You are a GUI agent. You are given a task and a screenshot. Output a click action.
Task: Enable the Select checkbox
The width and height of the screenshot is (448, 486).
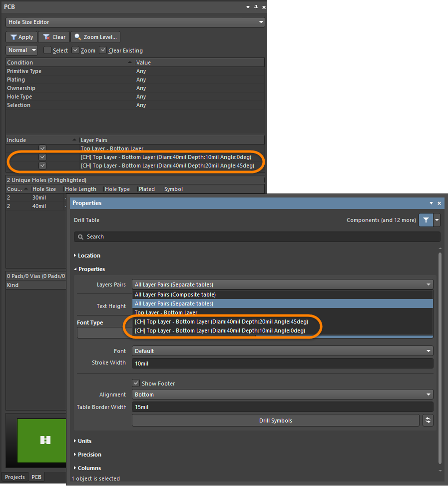[x=47, y=50]
